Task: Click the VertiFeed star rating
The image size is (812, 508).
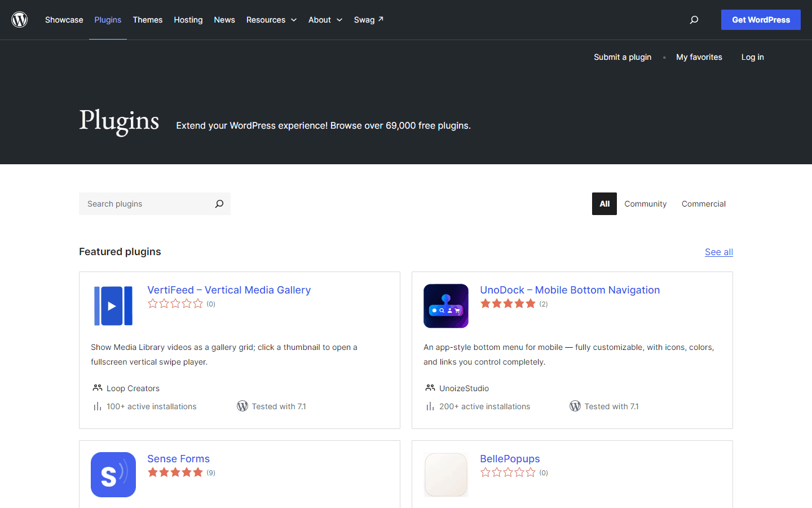Action: click(175, 304)
